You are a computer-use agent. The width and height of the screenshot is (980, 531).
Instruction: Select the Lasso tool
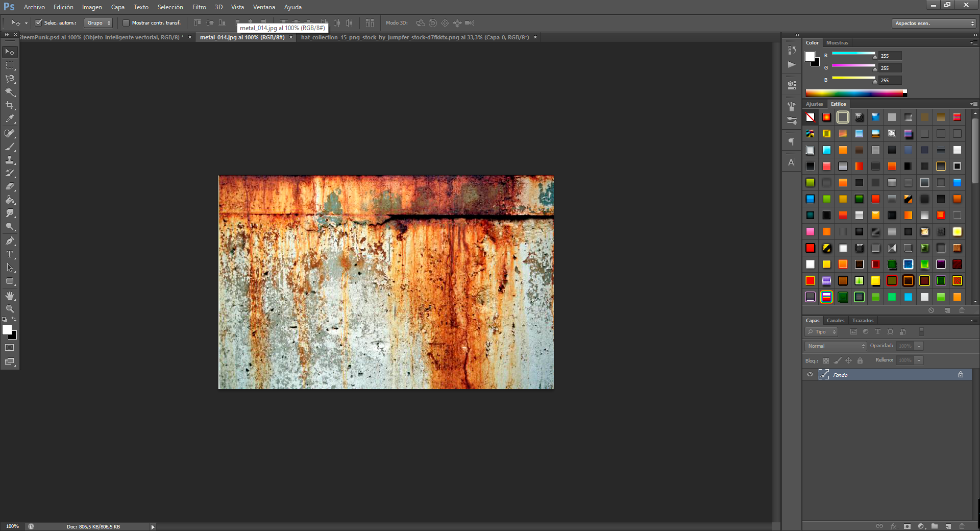tap(10, 79)
